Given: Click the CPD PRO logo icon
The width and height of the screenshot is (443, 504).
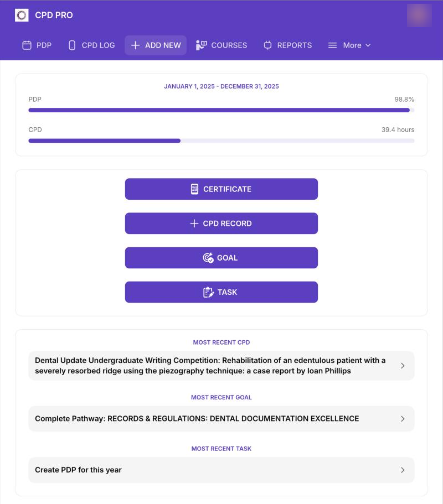Looking at the screenshot, I should (x=22, y=15).
